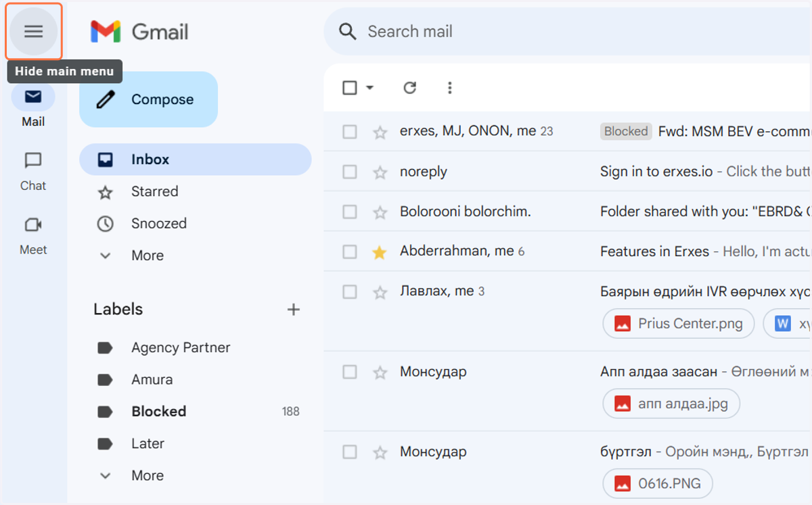
Task: Open the select-all dropdown arrow
Action: [369, 87]
